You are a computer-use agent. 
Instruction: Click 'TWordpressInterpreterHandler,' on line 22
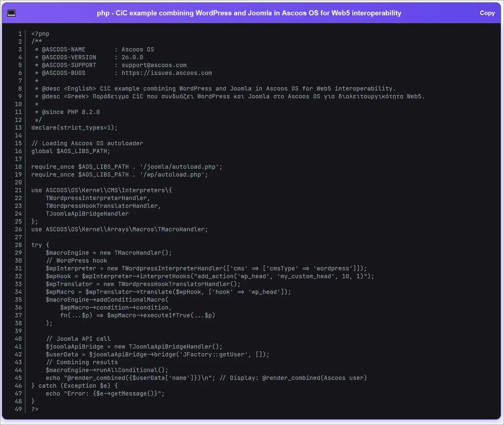98,198
